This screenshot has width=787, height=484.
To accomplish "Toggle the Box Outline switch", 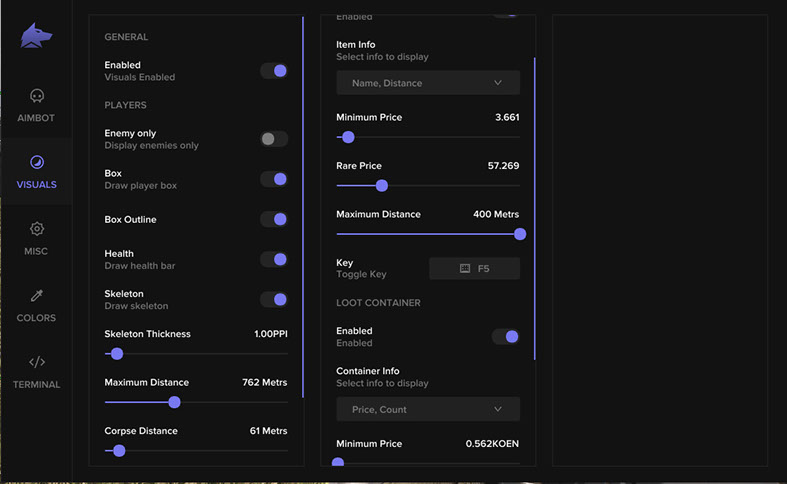I will tap(274, 219).
